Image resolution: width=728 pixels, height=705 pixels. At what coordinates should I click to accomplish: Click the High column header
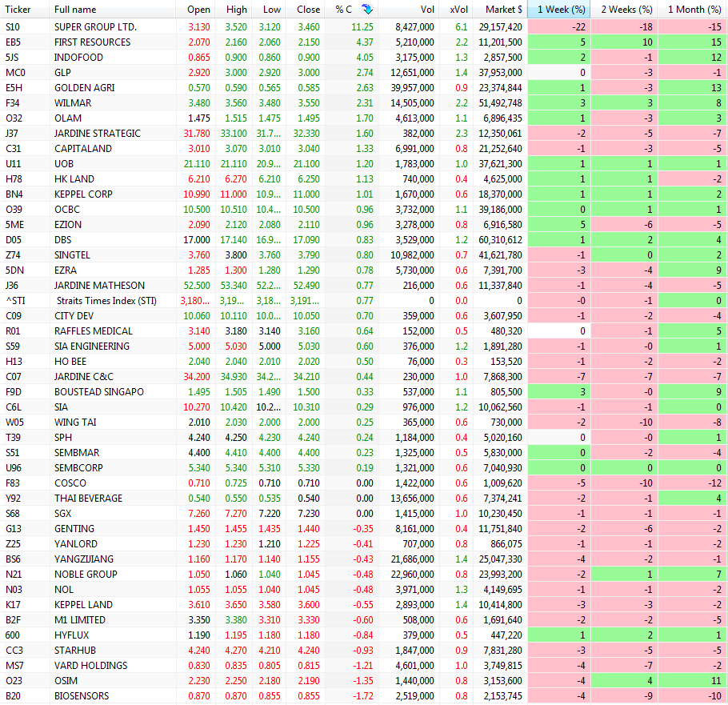[237, 10]
